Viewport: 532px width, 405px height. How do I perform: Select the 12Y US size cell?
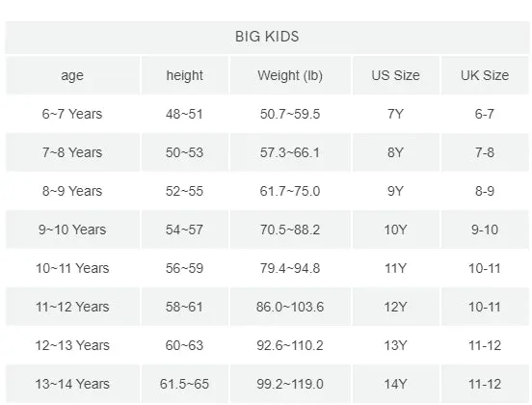395,307
